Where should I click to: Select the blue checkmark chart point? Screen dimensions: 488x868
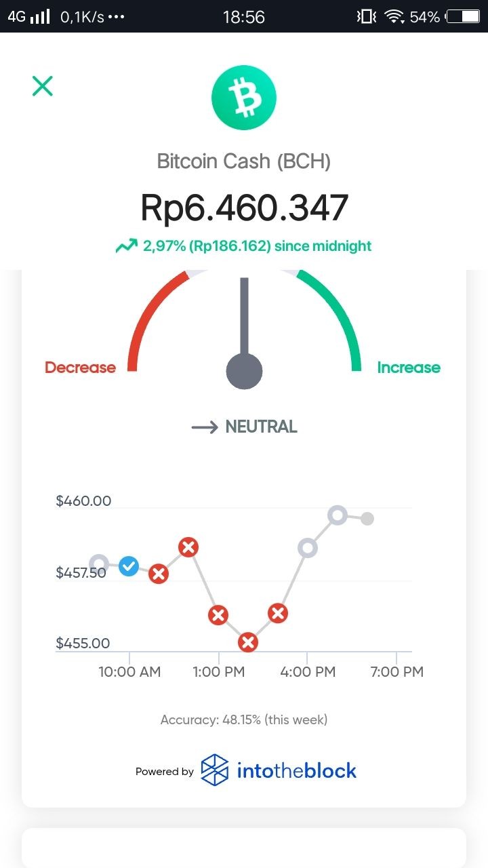[x=129, y=566]
